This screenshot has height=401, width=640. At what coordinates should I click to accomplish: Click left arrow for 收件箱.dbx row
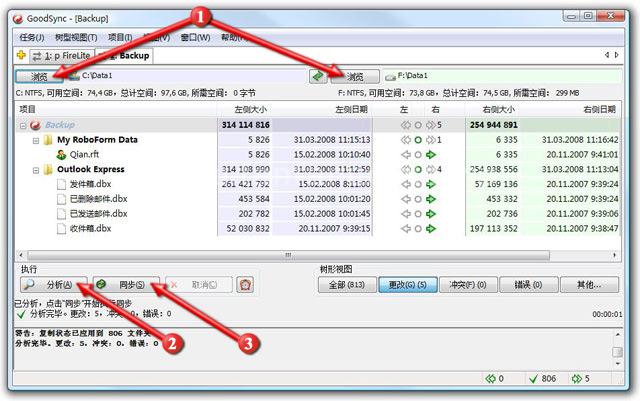[x=406, y=229]
